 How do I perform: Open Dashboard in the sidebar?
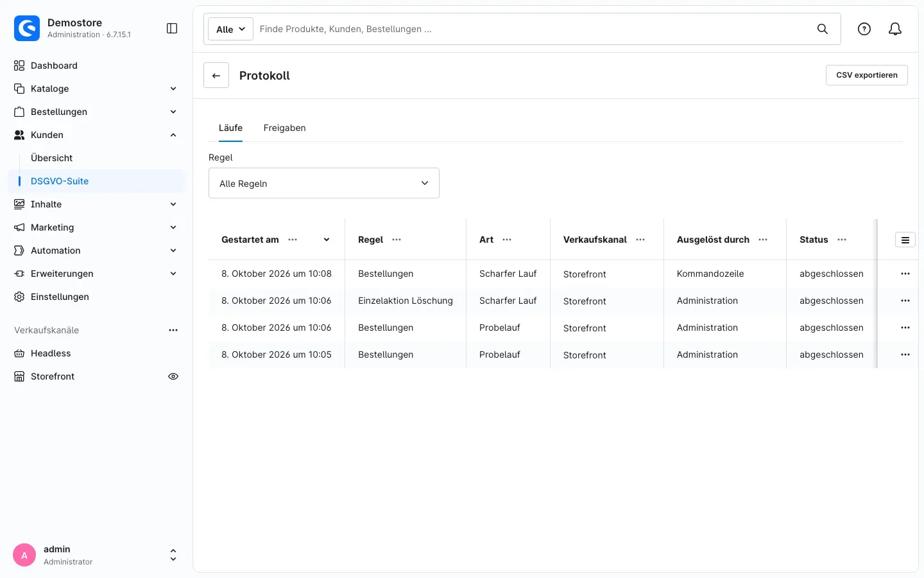click(x=96, y=66)
